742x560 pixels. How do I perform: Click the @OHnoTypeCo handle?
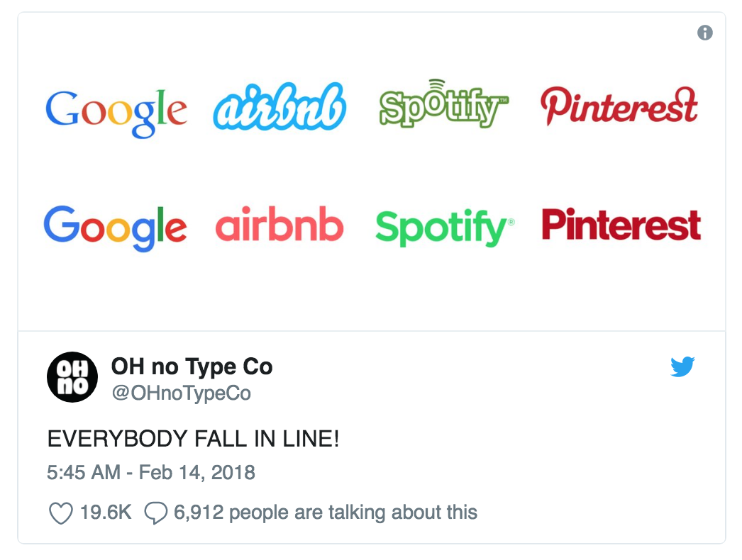[183, 393]
